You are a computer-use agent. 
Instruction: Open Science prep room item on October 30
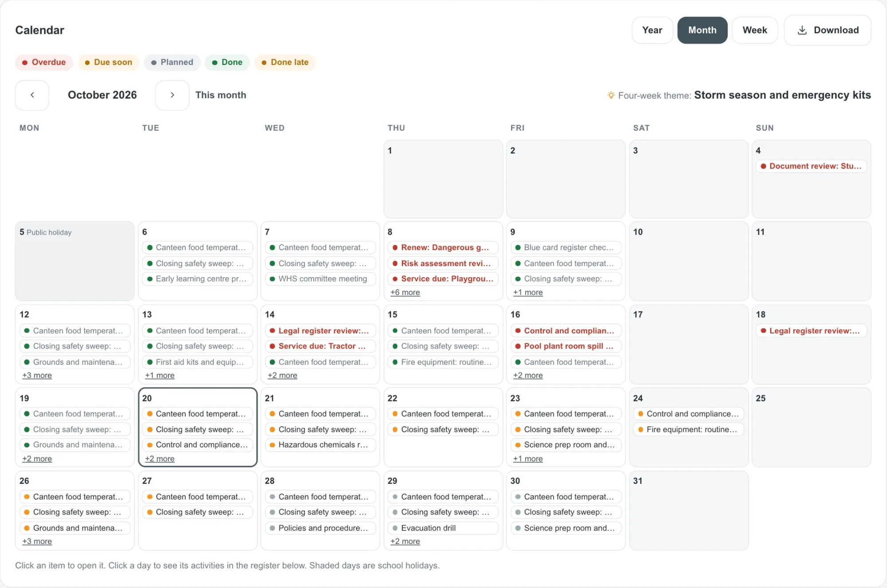[566, 528]
